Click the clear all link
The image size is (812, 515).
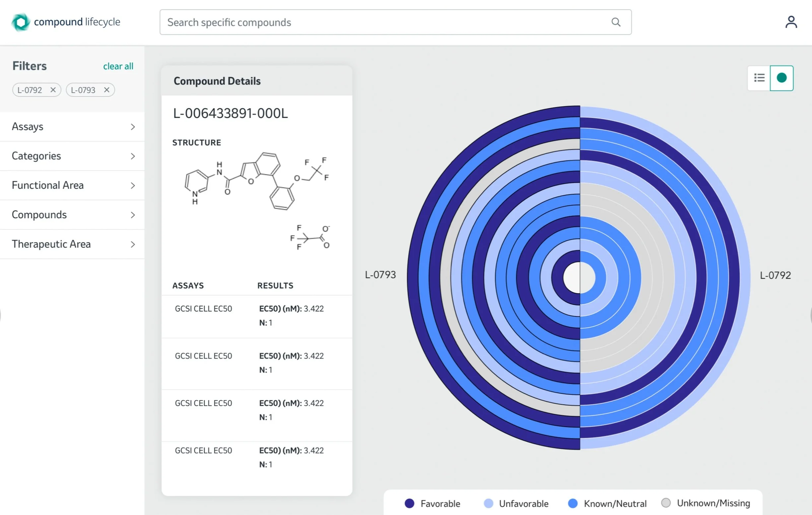[x=118, y=66]
